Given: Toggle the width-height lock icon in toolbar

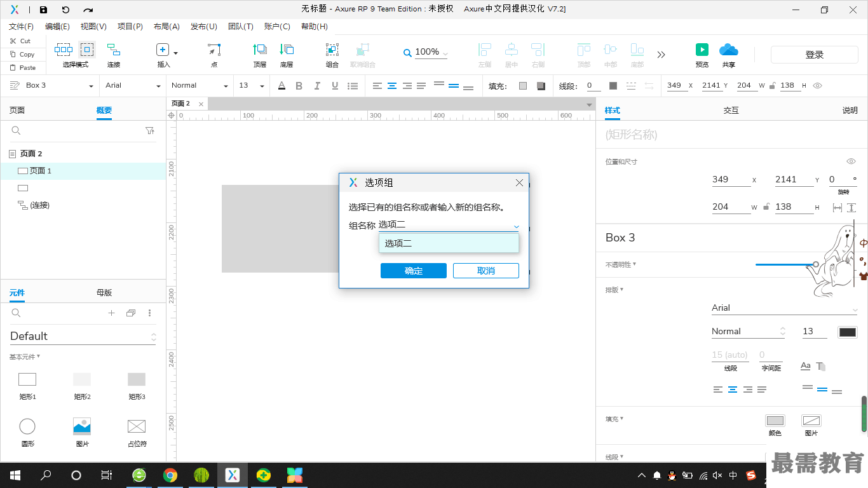Looking at the screenshot, I should [x=771, y=85].
